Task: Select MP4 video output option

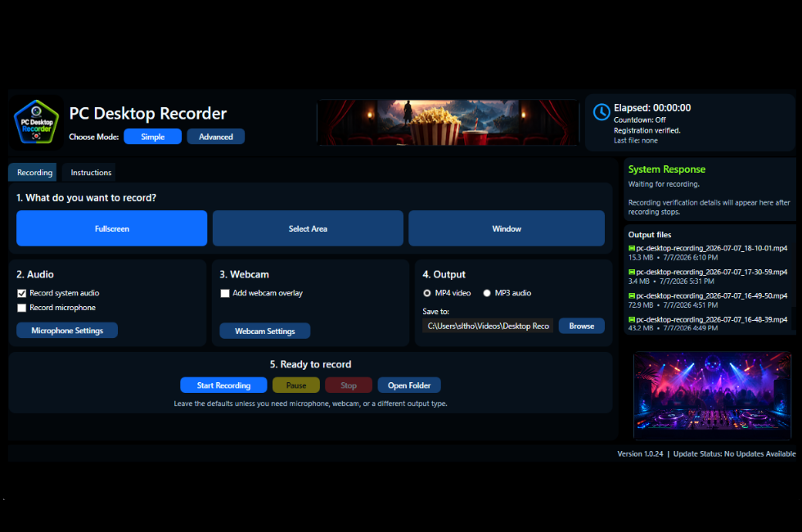Action: 427,293
